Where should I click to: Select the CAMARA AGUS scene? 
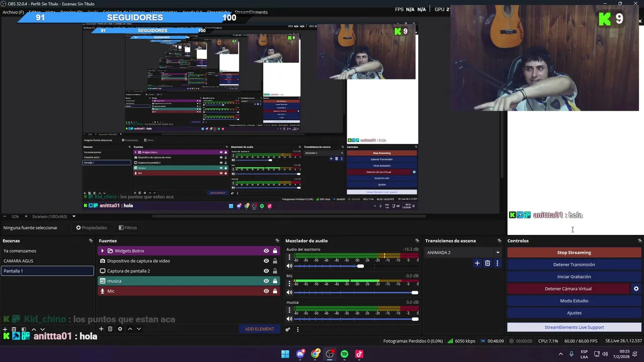point(47,261)
